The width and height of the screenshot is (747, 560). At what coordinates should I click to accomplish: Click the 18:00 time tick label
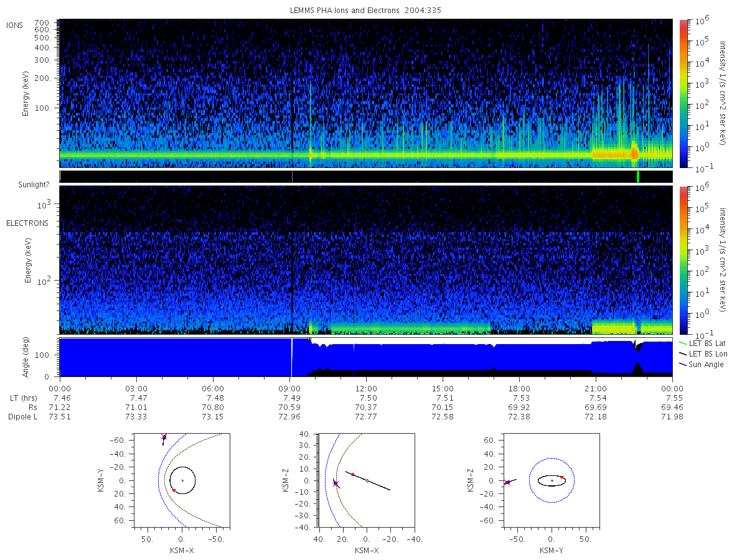tap(519, 388)
